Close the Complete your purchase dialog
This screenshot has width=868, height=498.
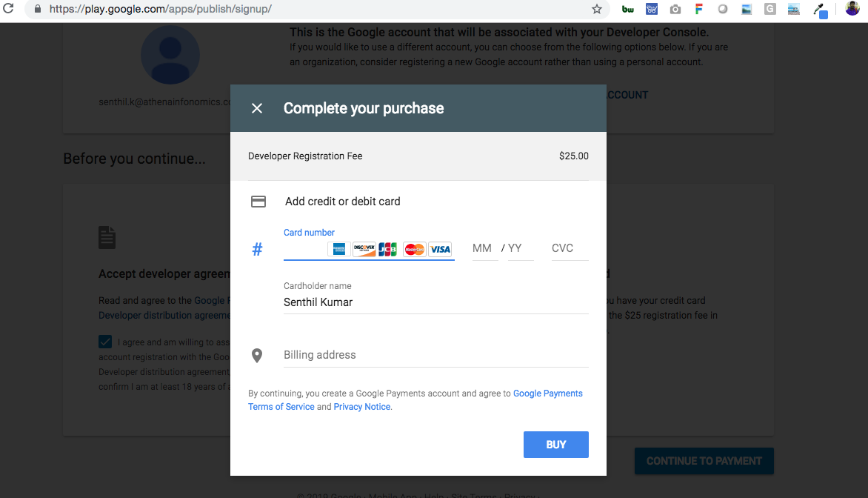(x=257, y=108)
